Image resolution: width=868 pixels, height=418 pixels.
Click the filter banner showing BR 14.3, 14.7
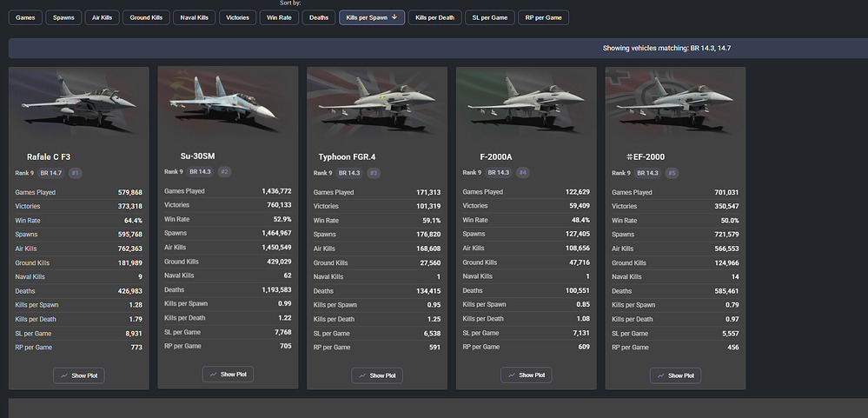tap(438, 48)
